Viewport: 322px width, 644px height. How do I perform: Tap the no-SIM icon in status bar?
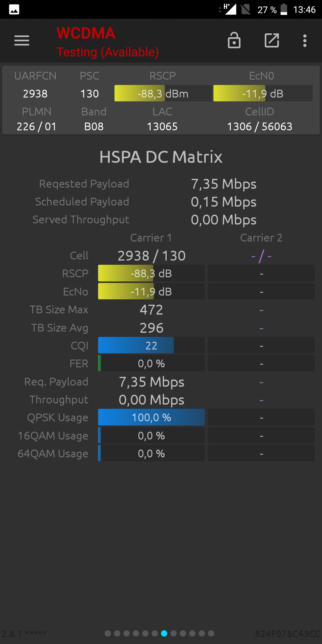pos(246,9)
